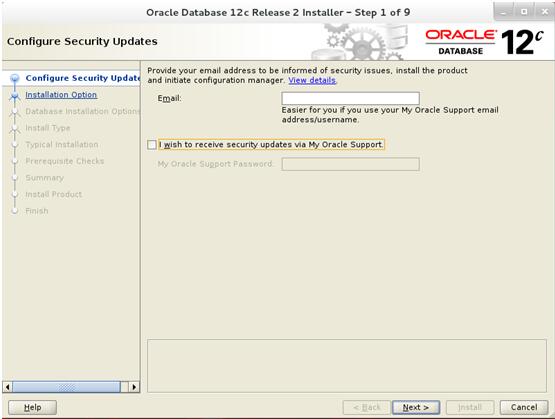The width and height of the screenshot is (555, 419).
Task: Click the Installation Option step bullet icon
Action: click(x=15, y=95)
